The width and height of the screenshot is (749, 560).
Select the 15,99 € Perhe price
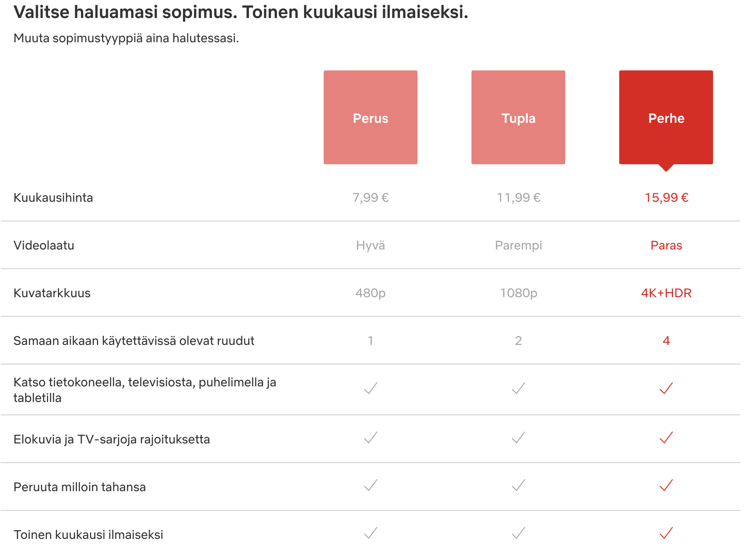coord(666,197)
